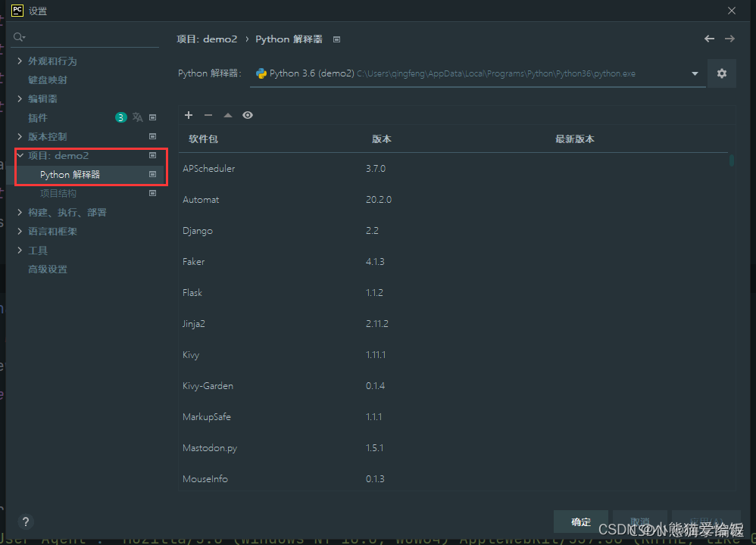The height and width of the screenshot is (545, 756).
Task: Click version 2.11.2 of Jinja2
Action: pos(376,323)
